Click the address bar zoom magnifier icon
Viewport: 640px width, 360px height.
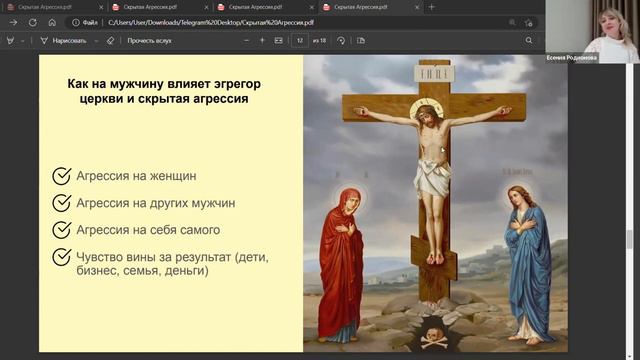(x=512, y=22)
